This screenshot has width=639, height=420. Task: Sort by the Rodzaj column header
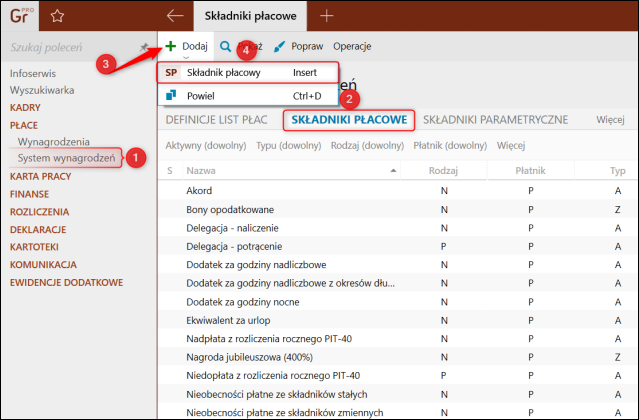tap(443, 171)
